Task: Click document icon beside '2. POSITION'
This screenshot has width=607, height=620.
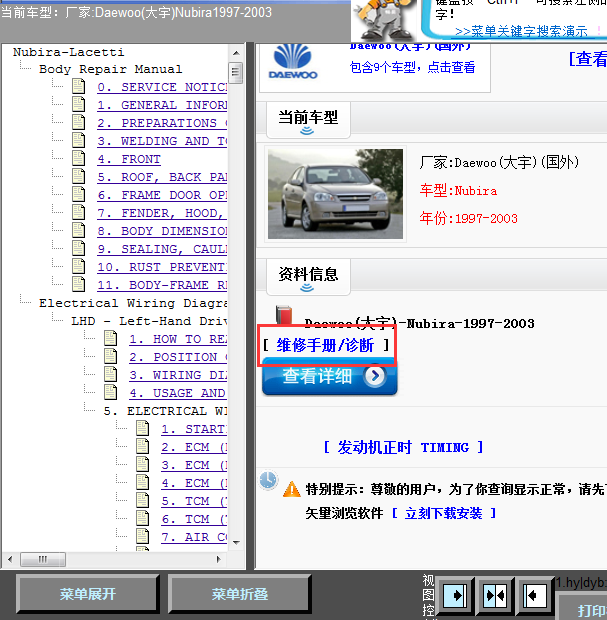Action: pos(110,356)
